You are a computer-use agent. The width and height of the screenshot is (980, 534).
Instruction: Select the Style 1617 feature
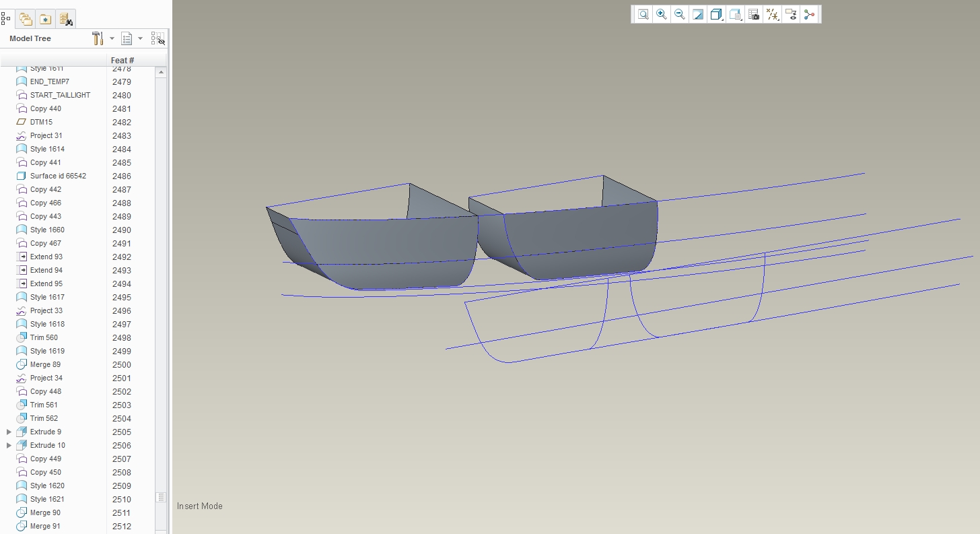pyautogui.click(x=47, y=297)
